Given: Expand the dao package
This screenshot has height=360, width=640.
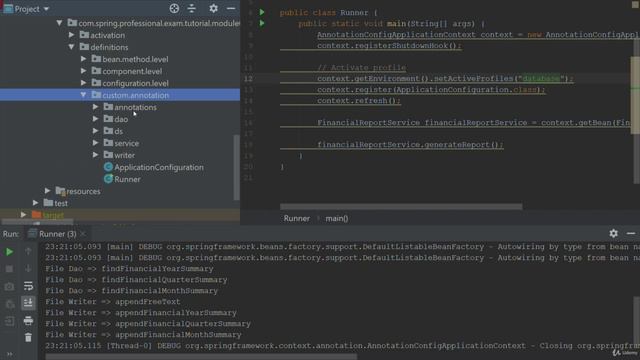Looking at the screenshot, I should coord(95,119).
